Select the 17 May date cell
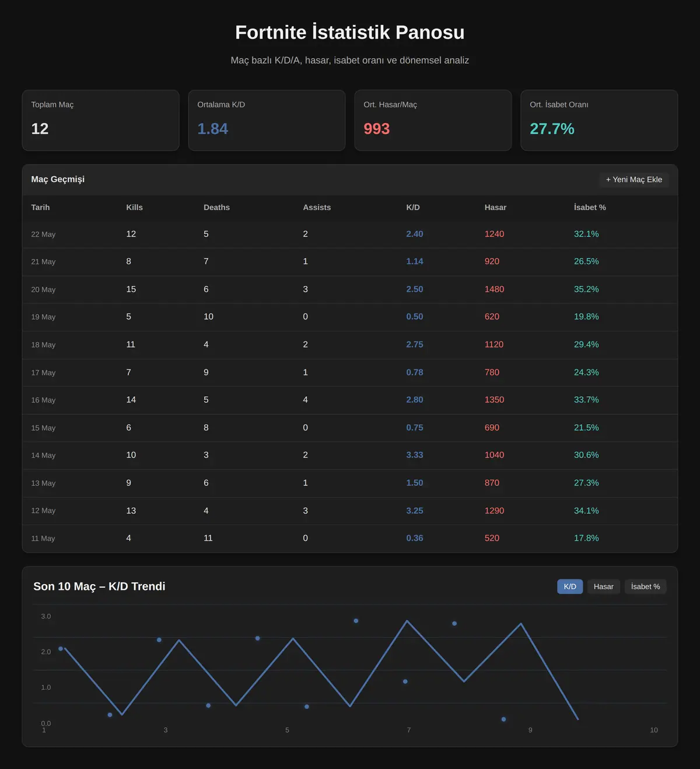Image resolution: width=700 pixels, height=769 pixels. click(43, 372)
